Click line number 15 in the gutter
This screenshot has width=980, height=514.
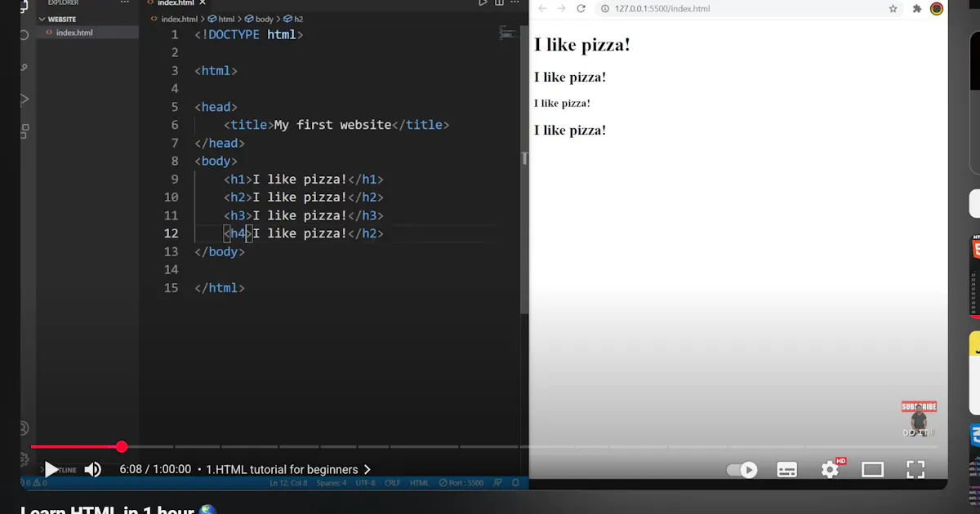171,288
